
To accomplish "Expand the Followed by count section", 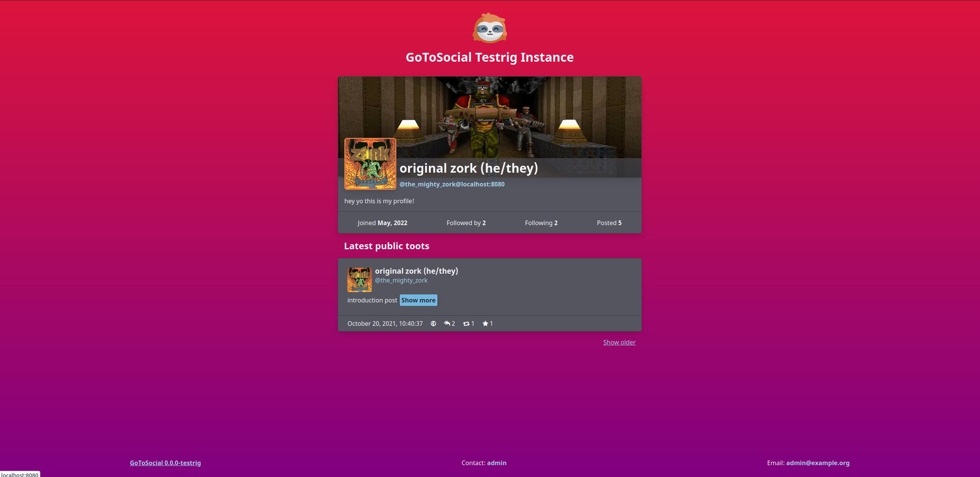I will (466, 222).
